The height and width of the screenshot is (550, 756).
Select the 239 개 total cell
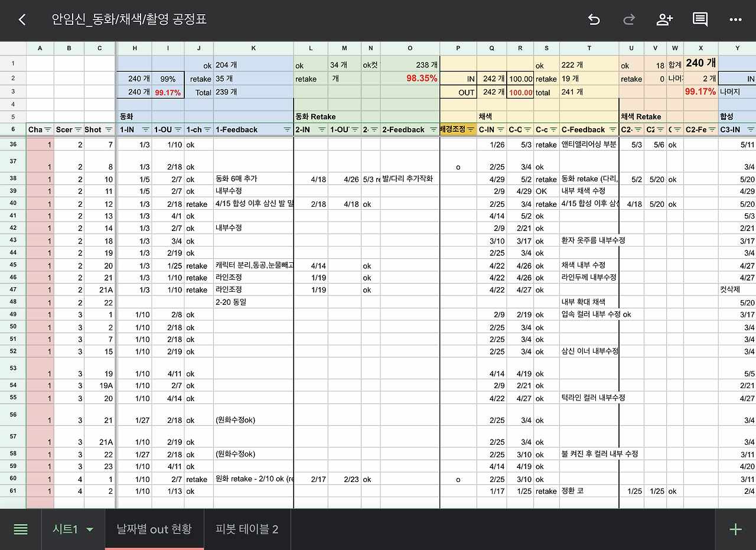[253, 92]
